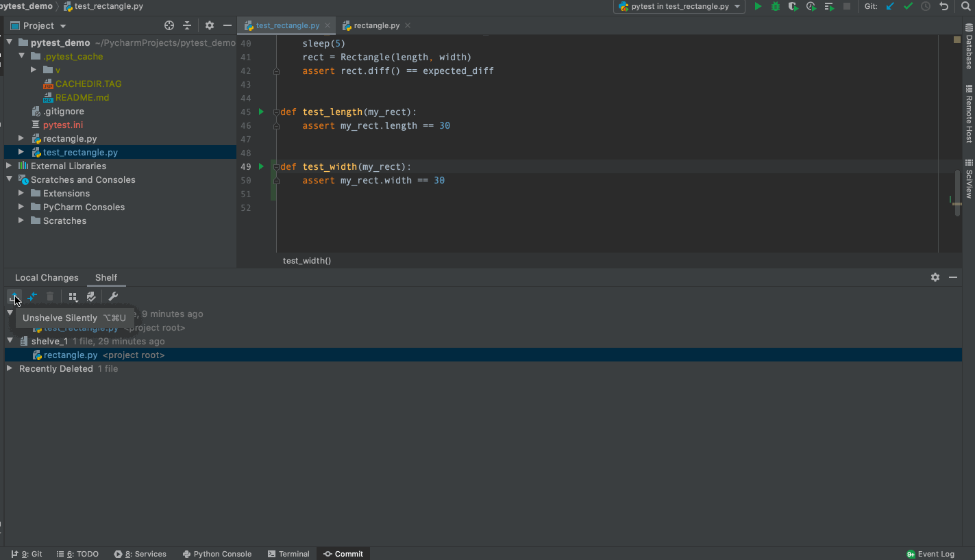Collapse Scratches and Consoles arrow
This screenshot has height=560, width=975.
pos(9,179)
